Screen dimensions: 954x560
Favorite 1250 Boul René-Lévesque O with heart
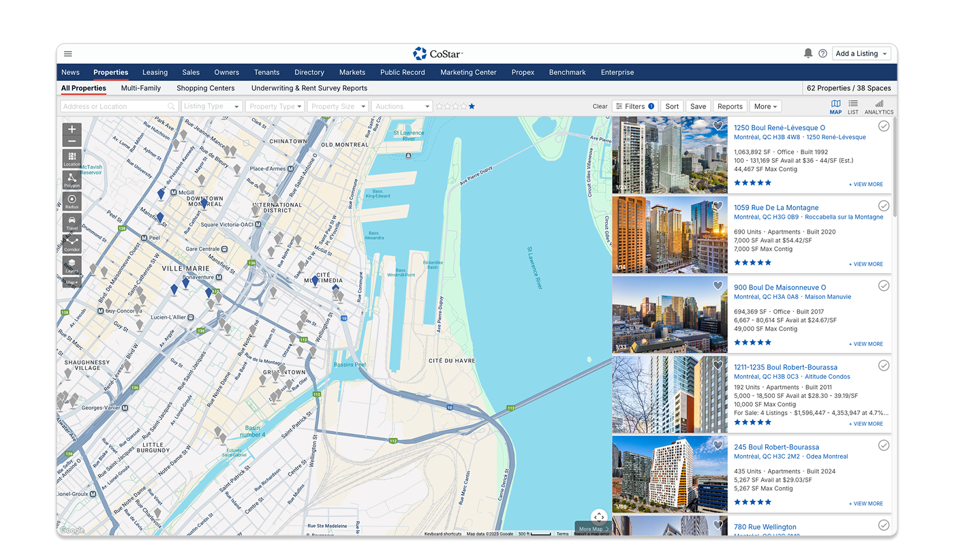[x=718, y=126]
